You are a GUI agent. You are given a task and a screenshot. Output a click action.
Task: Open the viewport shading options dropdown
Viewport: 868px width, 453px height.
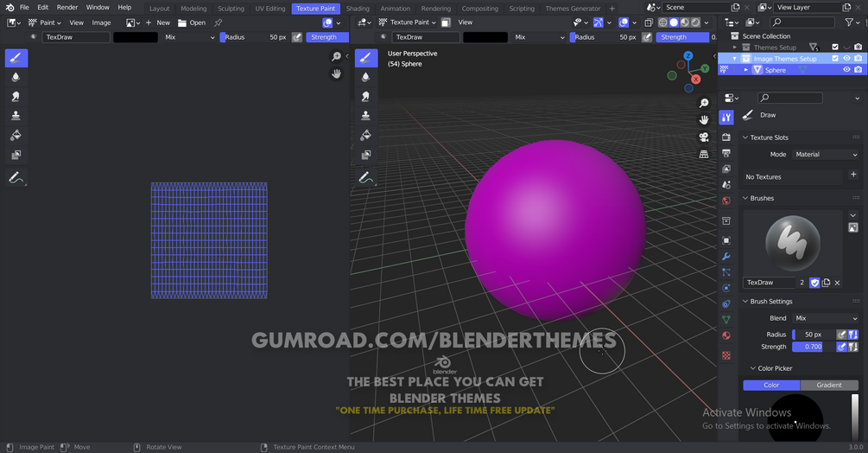pos(706,22)
